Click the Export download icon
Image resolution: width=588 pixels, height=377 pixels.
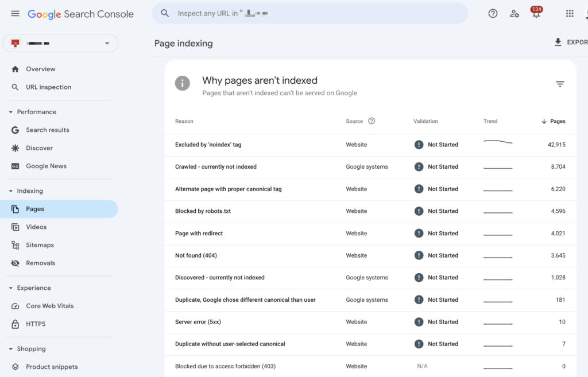point(557,41)
